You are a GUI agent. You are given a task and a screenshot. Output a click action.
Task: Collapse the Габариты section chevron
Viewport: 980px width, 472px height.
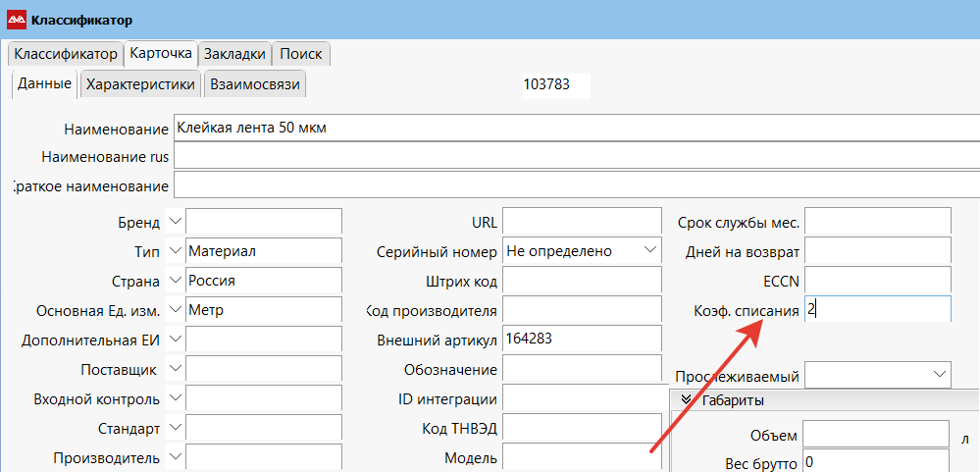point(687,399)
